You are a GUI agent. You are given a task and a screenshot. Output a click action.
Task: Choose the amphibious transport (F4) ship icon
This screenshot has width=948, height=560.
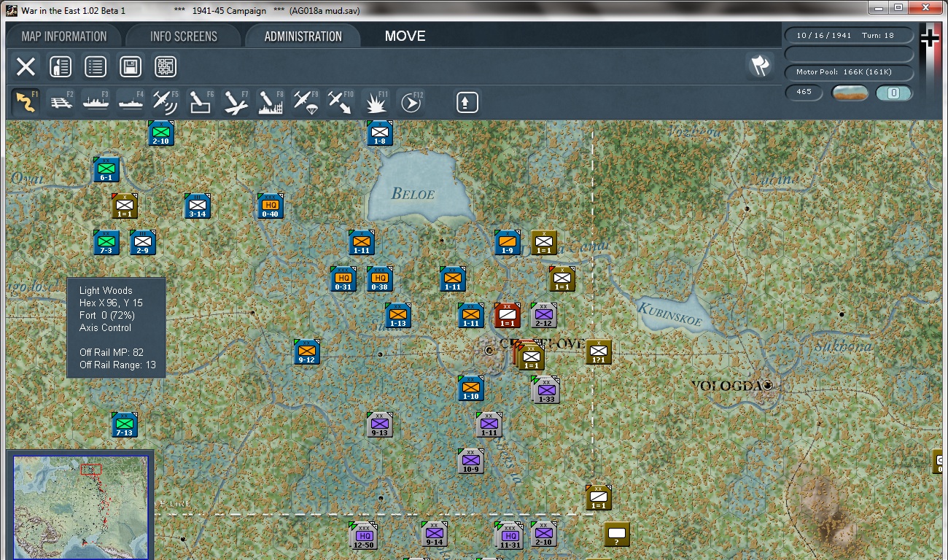coord(131,102)
